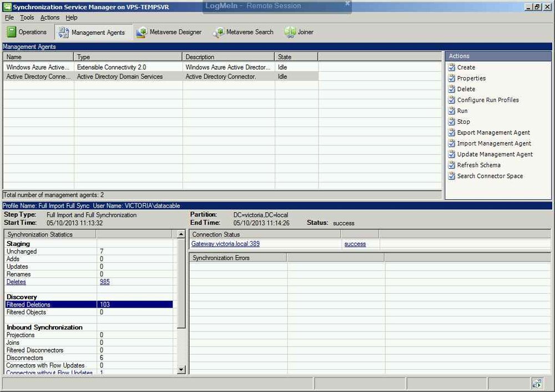Click the icon beside Create action
This screenshot has width=555, height=392.
tap(452, 67)
